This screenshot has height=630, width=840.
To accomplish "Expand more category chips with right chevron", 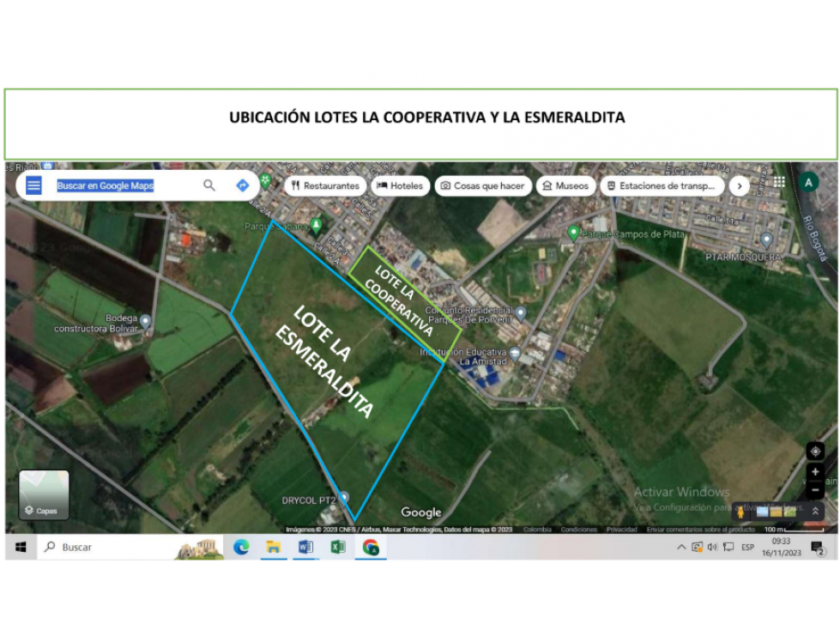I will pyautogui.click(x=740, y=186).
